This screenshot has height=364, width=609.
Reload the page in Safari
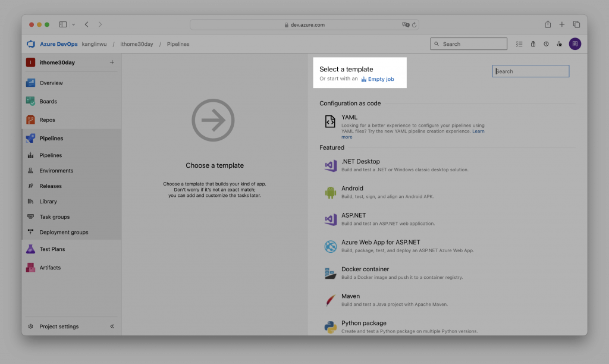point(414,24)
